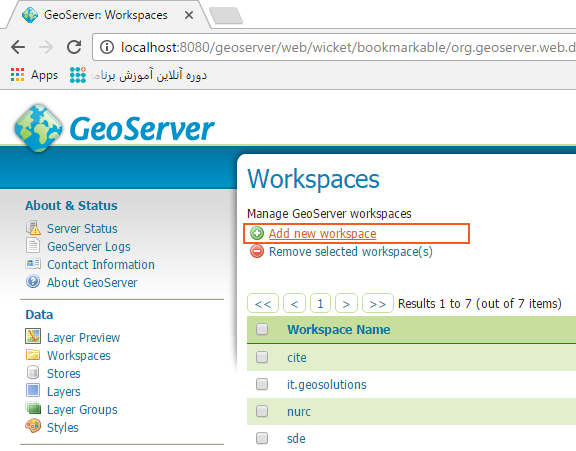The height and width of the screenshot is (451, 576).
Task: Open the cite workspace link
Action: click(297, 357)
